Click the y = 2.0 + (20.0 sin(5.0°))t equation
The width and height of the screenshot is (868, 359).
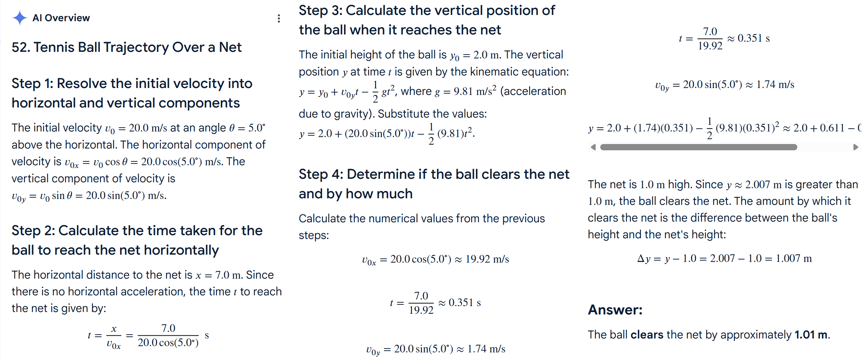(x=386, y=134)
